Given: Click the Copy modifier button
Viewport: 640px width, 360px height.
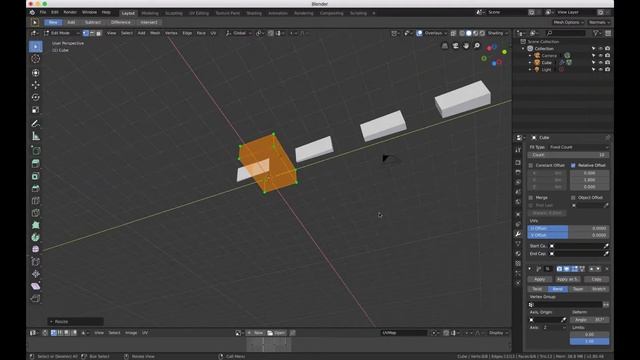Looking at the screenshot, I should pos(596,279).
